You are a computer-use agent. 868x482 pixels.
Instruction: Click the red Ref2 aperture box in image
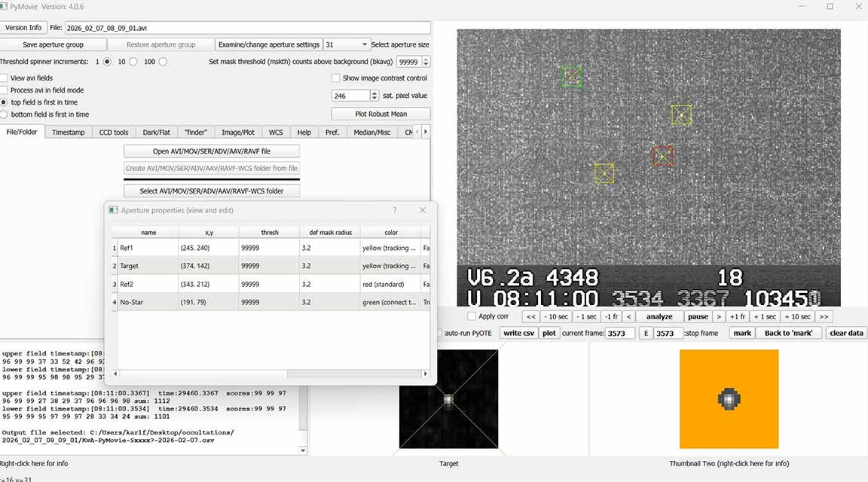click(x=662, y=156)
